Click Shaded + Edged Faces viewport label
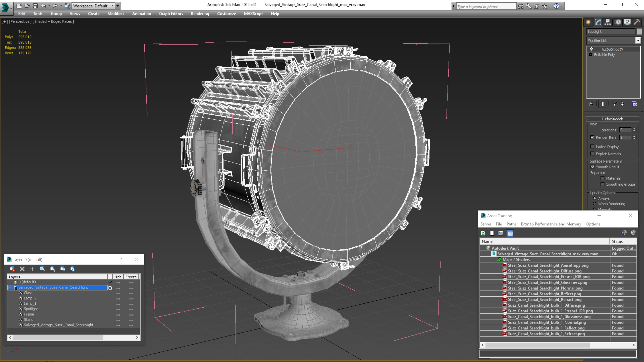Image resolution: width=644 pixels, height=362 pixels. [53, 21]
